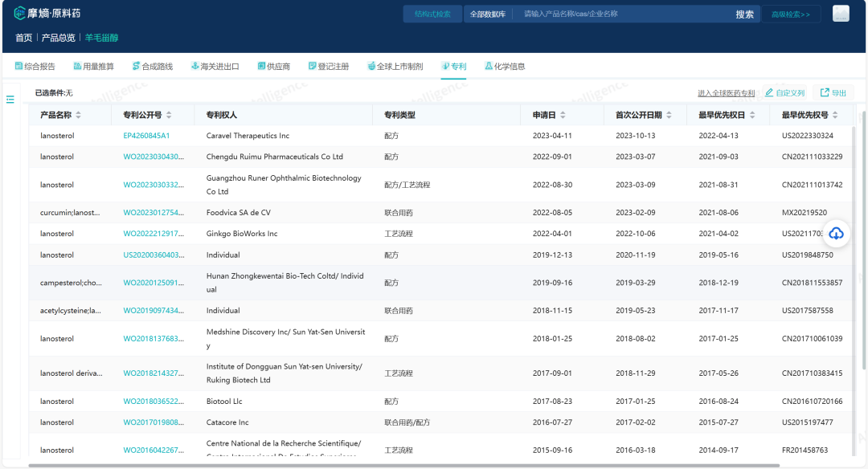Switch to the 海关进出口 tab
Screen dimensions: 868x469
coord(215,67)
